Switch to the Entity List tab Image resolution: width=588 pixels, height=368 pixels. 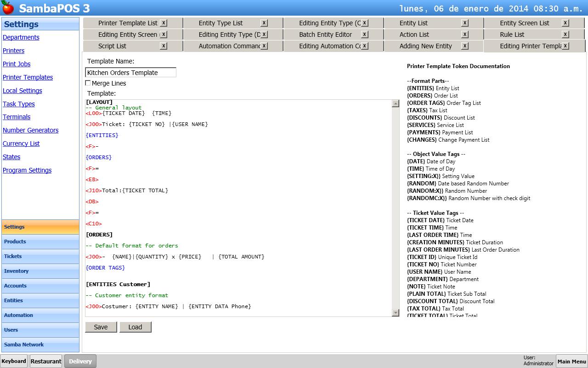tap(413, 23)
